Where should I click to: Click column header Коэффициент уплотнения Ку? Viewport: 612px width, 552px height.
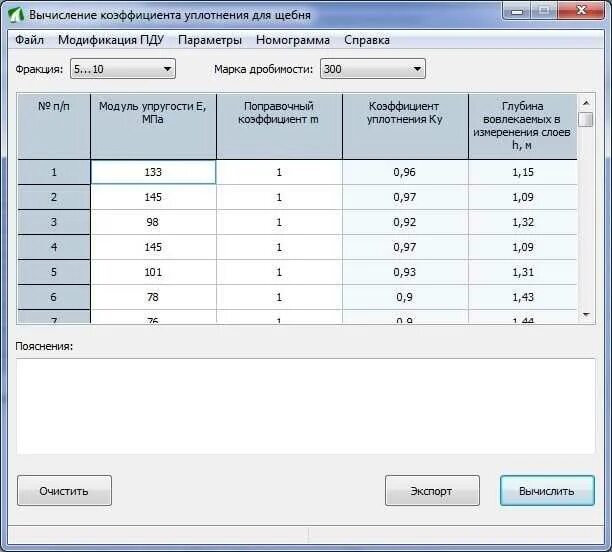pyautogui.click(x=405, y=126)
